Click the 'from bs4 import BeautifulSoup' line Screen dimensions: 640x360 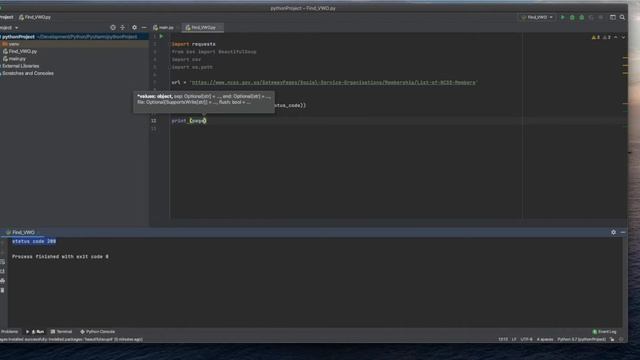[x=214, y=52]
